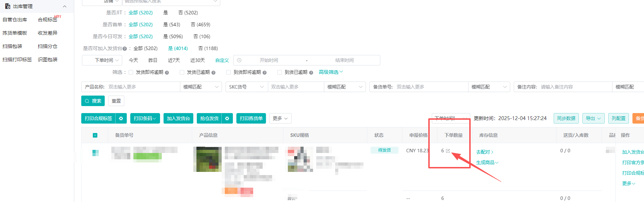Open settings gear beside 拾合发货
Viewport: 644px width, 202px height.
click(x=227, y=118)
